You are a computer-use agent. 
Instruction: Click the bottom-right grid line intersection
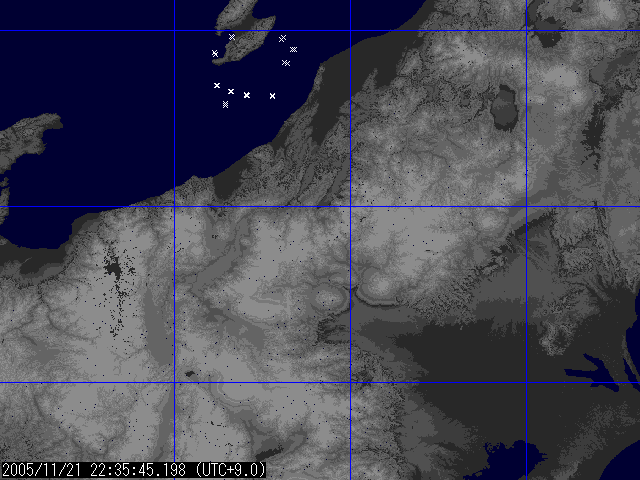coord(527,382)
